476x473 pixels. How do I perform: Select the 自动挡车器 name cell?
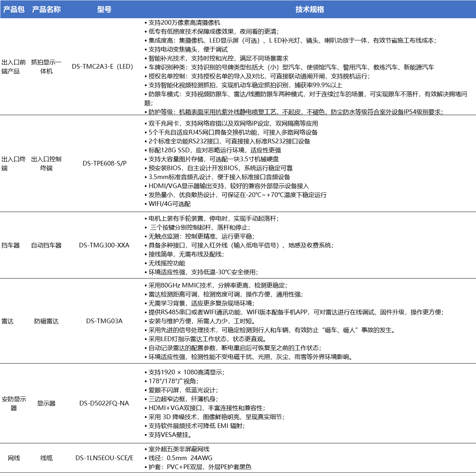coord(46,245)
